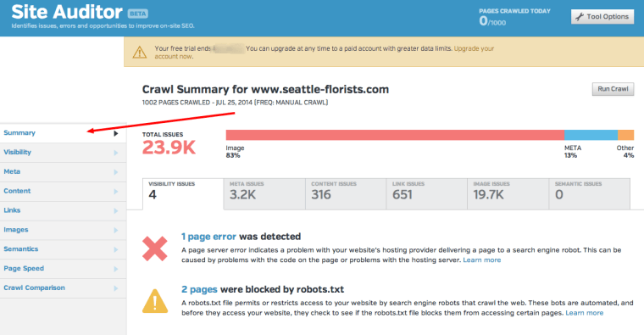The width and height of the screenshot is (644, 335).
Task: Open Tool Options button
Action: pos(602,17)
